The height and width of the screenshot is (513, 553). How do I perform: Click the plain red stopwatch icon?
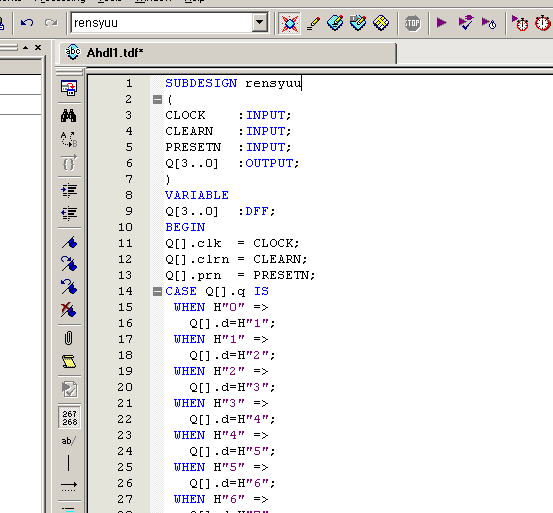click(543, 23)
